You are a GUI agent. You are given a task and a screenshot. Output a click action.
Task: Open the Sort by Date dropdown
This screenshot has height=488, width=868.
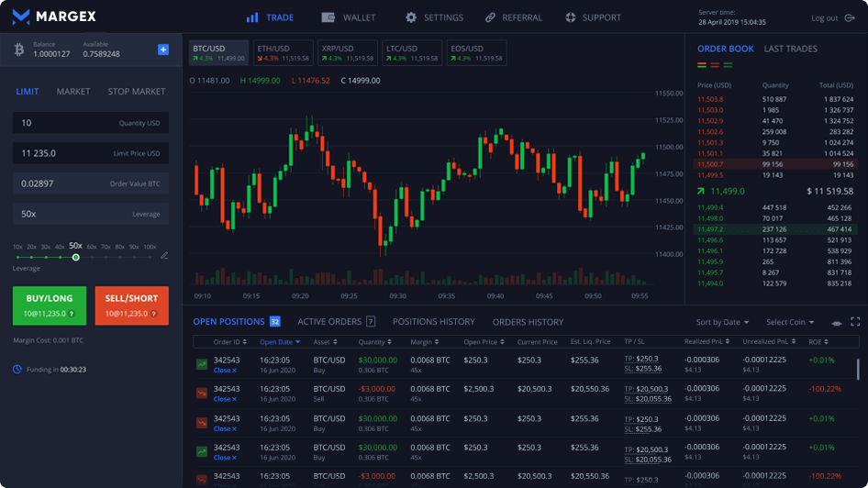pos(722,322)
